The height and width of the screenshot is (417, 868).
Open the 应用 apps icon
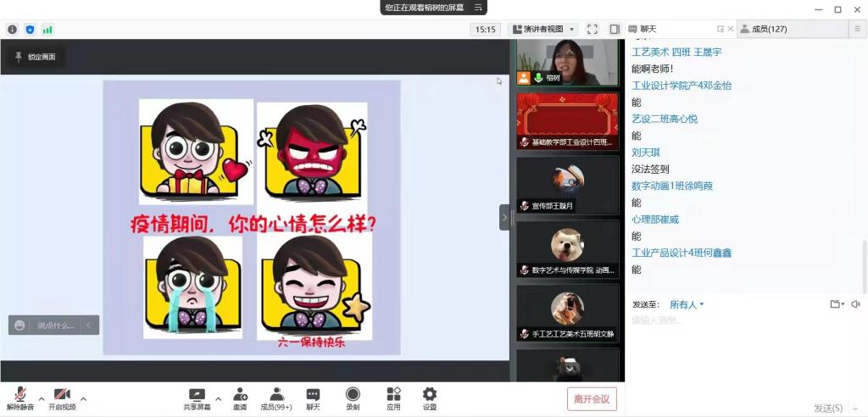pos(393,396)
